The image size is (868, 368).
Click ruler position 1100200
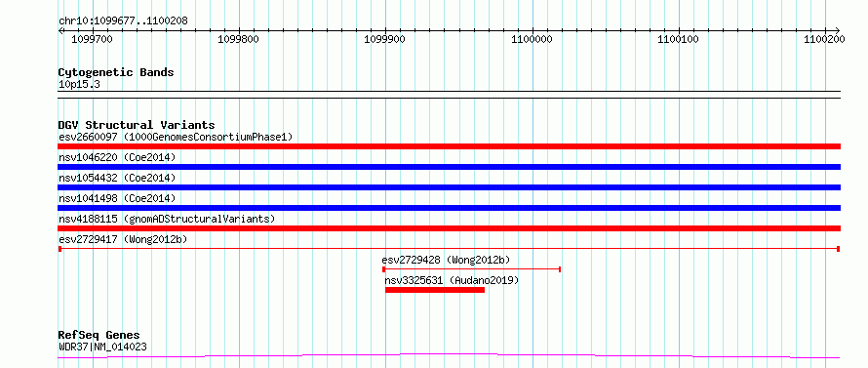[x=825, y=39]
